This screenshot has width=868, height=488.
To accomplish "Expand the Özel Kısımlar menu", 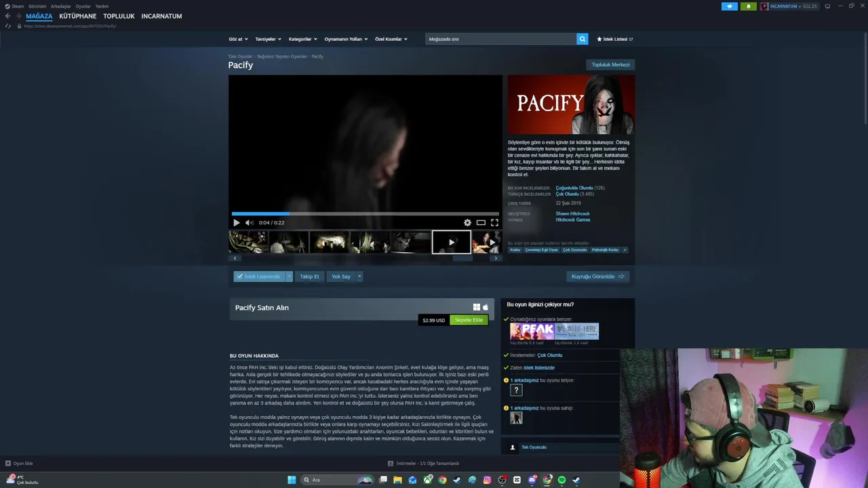I will 391,39.
